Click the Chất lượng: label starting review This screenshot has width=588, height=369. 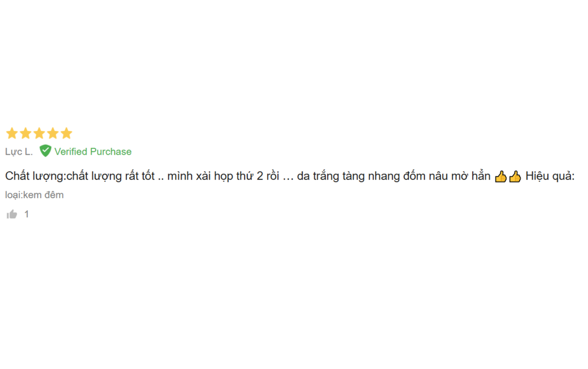pos(36,176)
